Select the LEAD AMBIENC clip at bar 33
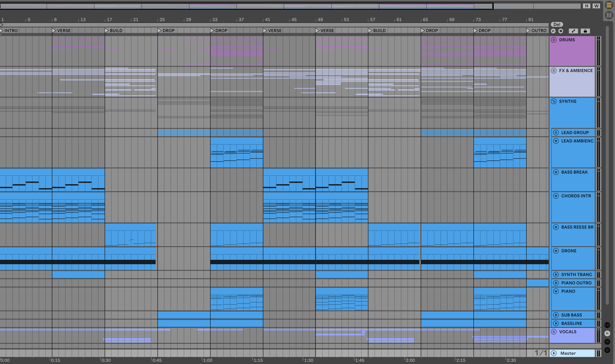Image resolution: width=615 pixels, height=364 pixels. [x=237, y=152]
